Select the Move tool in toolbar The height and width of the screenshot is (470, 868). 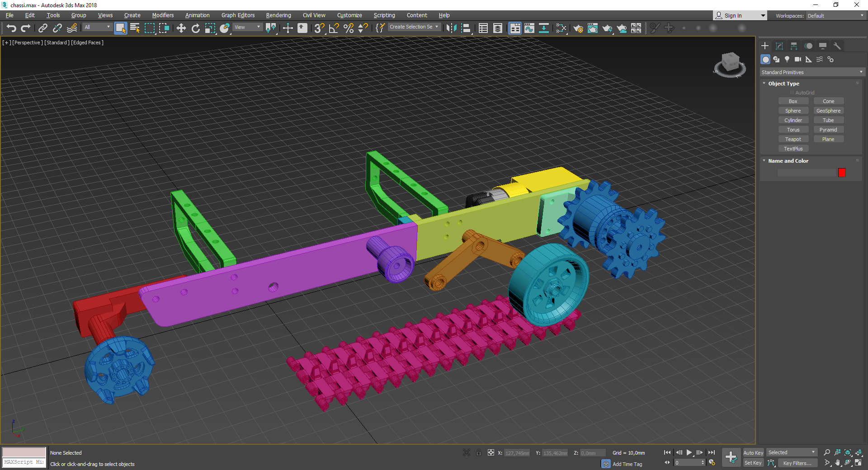181,28
